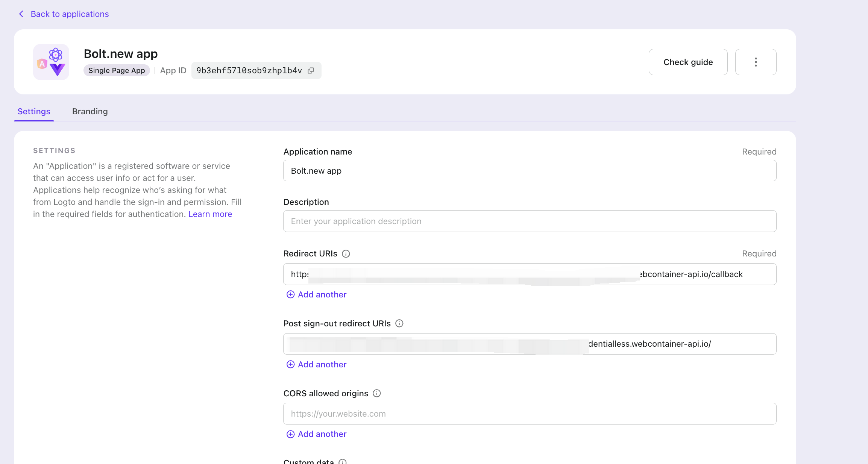Focus the Description input field

(x=530, y=221)
